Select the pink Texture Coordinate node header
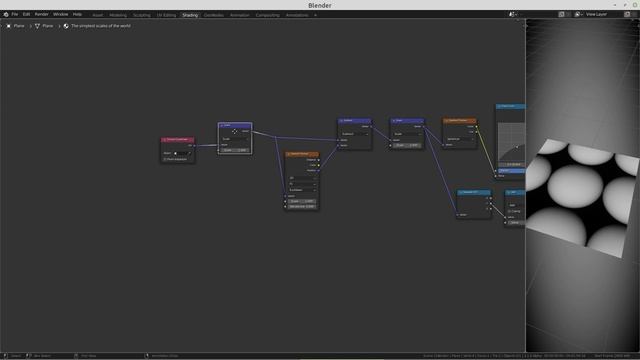Screen dimensions: 640x360 click(178, 140)
